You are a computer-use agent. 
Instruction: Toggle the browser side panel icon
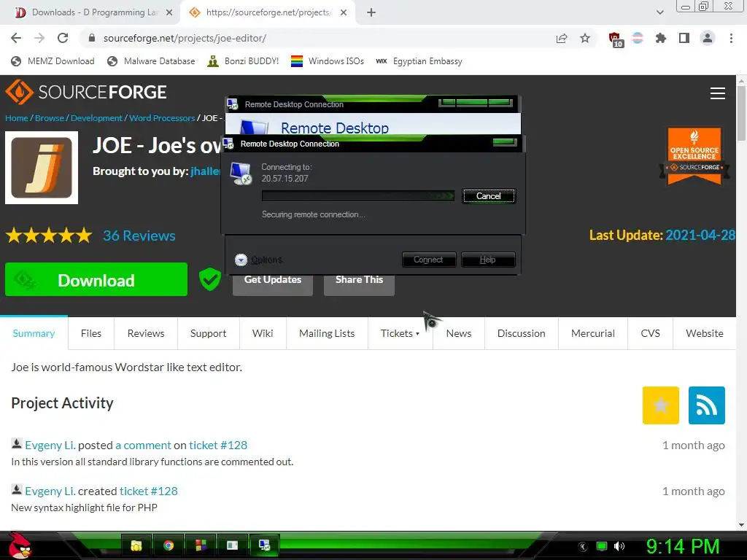[684, 38]
